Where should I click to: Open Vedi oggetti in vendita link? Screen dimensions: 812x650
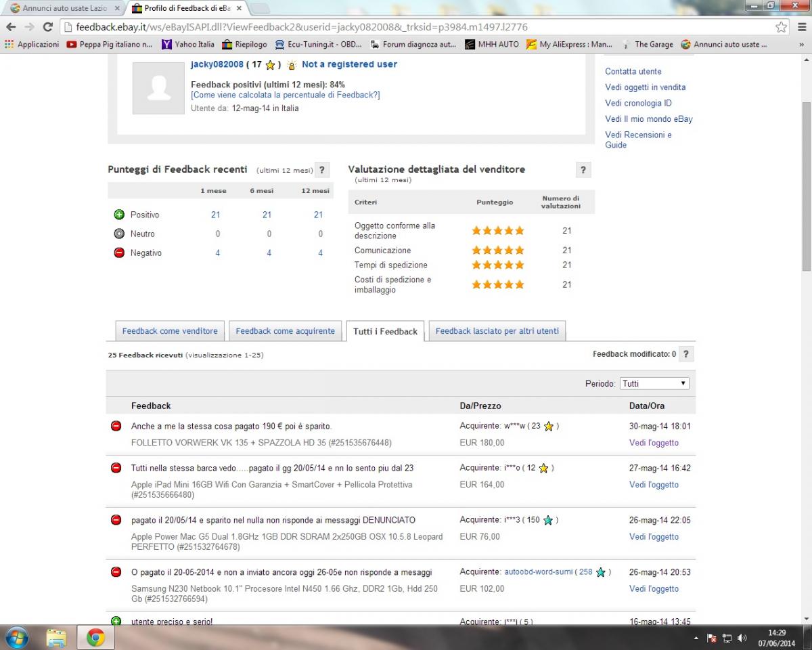pos(646,87)
